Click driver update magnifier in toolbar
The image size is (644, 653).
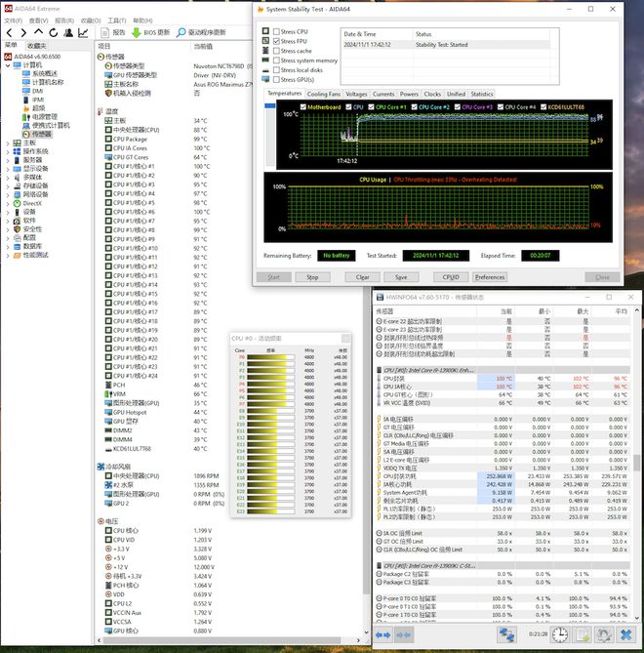click(181, 32)
